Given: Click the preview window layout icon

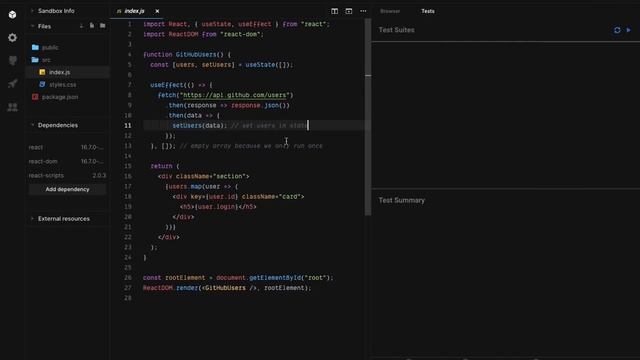Looking at the screenshot, I should pyautogui.click(x=349, y=11).
